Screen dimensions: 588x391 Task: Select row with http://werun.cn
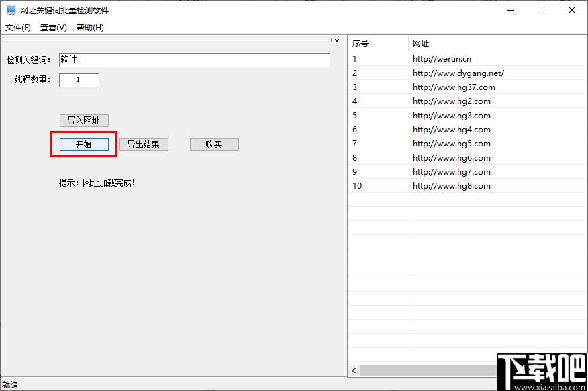(442, 59)
